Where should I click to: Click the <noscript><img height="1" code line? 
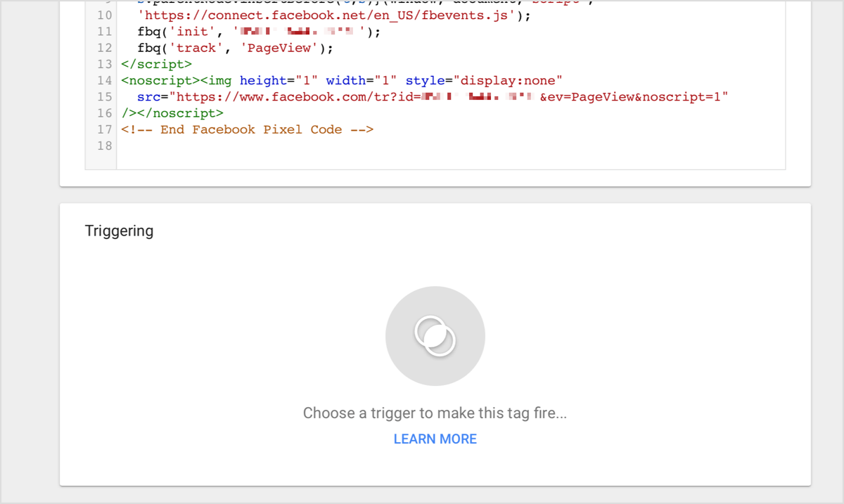pos(343,81)
